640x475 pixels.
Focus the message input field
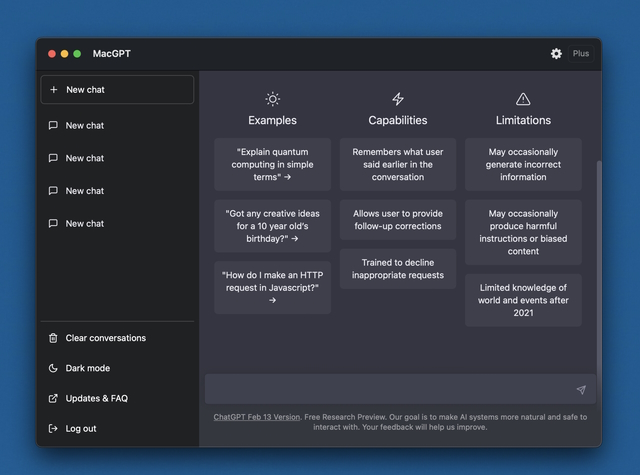(x=400, y=389)
